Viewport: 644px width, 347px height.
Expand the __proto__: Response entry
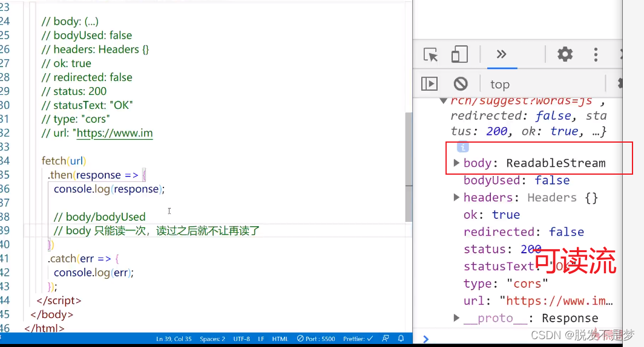[456, 318]
